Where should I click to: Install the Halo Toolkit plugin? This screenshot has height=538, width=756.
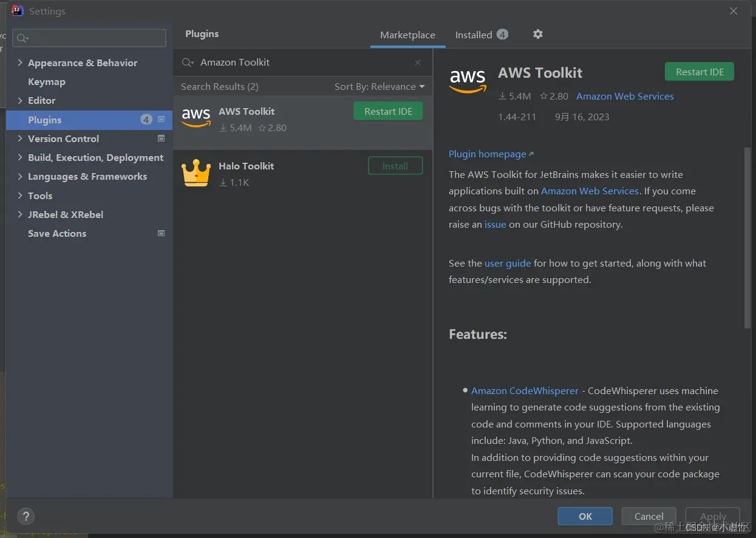[395, 166]
